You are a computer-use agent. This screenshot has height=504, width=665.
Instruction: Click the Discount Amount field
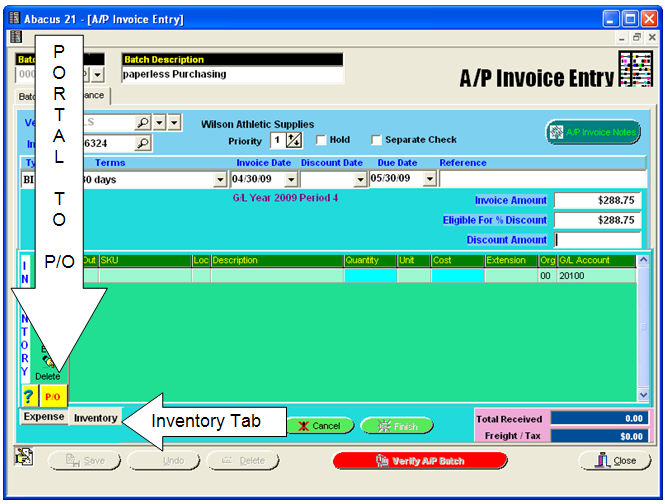click(x=597, y=240)
